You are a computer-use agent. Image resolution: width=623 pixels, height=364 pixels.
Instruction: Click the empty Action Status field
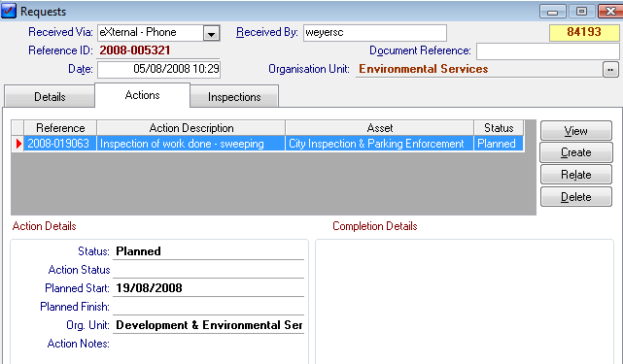208,270
